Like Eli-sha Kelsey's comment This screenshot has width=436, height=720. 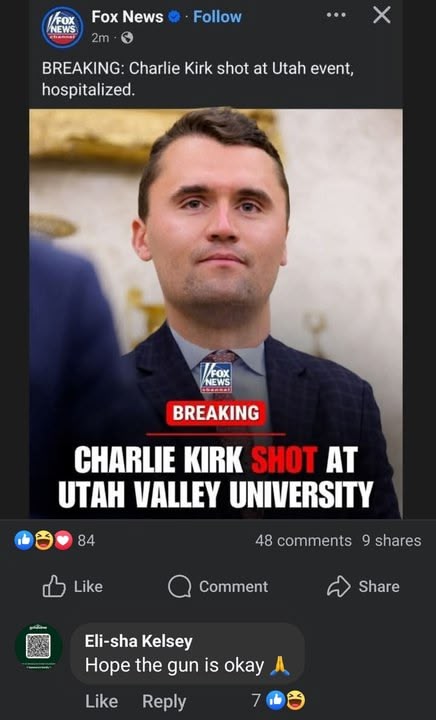point(101,701)
